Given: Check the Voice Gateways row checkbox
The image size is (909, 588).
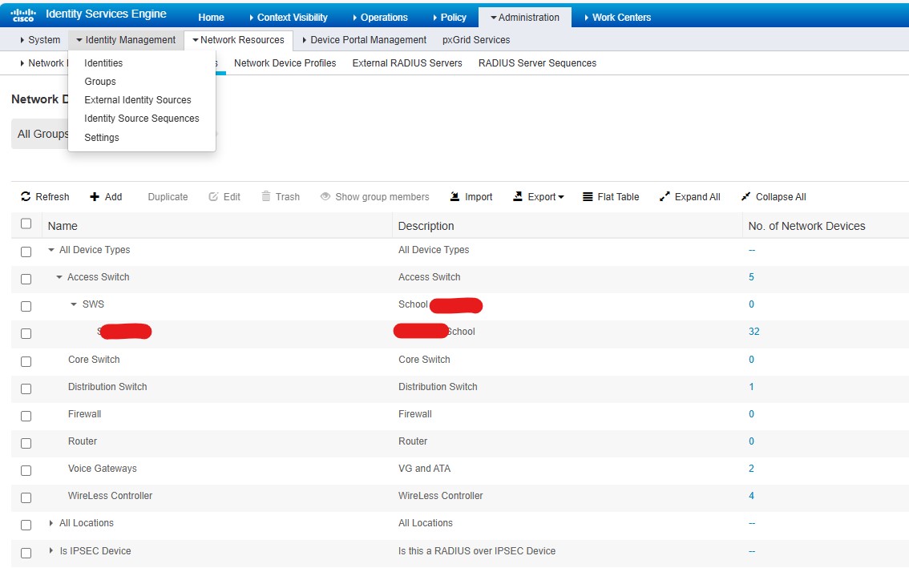Looking at the screenshot, I should pyautogui.click(x=26, y=469).
